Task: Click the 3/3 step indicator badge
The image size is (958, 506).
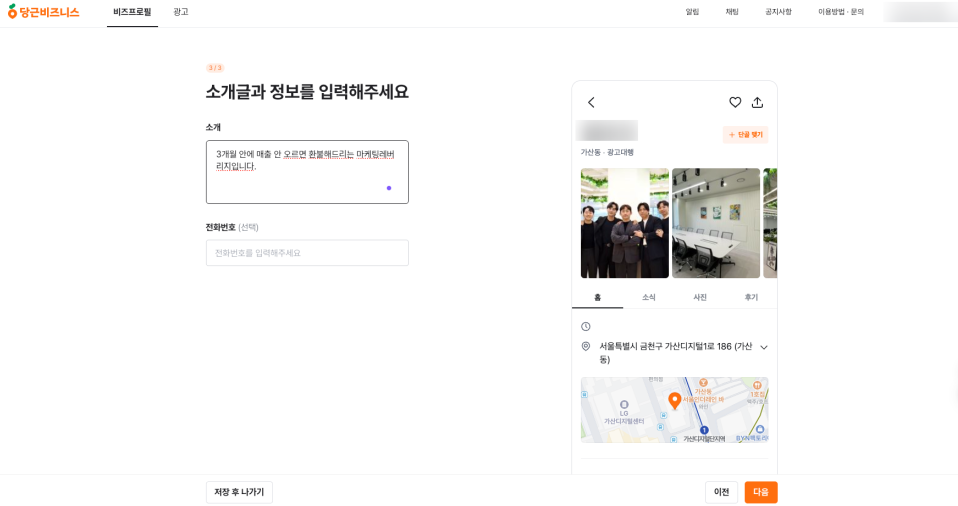Action: [215, 68]
